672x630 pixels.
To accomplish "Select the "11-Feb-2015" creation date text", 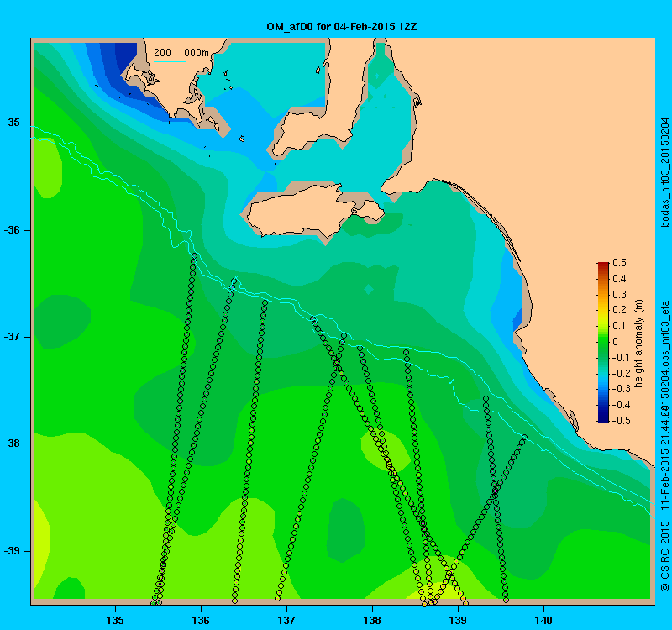I will 664,481.
